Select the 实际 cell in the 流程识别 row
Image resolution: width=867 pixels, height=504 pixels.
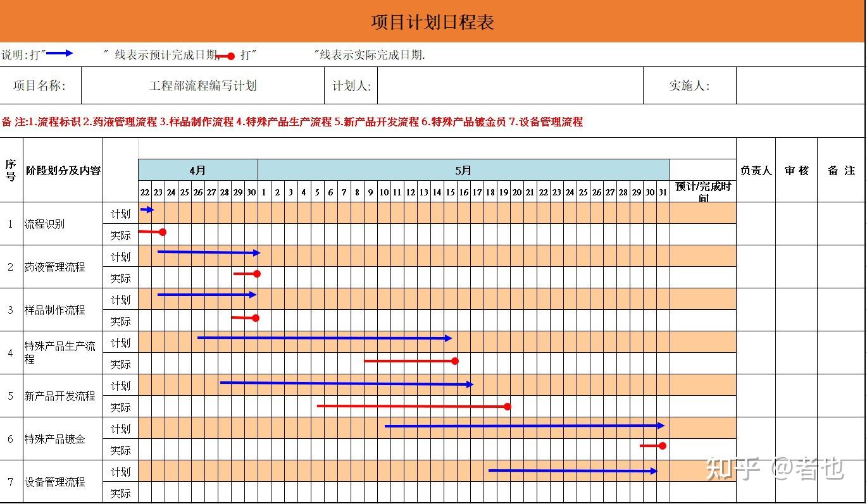pos(121,235)
